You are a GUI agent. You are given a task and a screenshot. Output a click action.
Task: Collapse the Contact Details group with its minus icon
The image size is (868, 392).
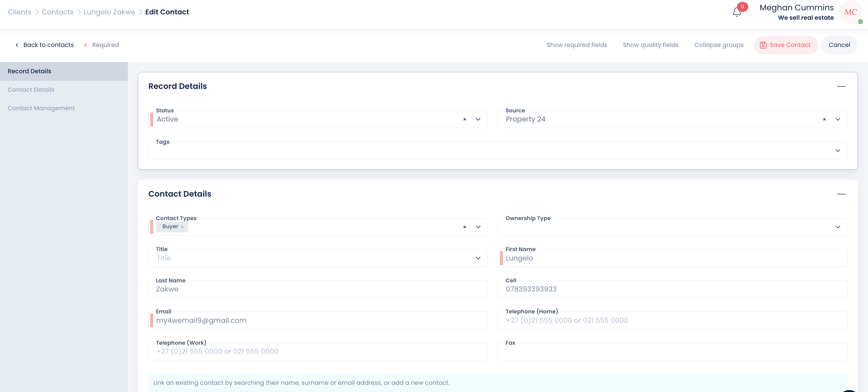pyautogui.click(x=841, y=194)
